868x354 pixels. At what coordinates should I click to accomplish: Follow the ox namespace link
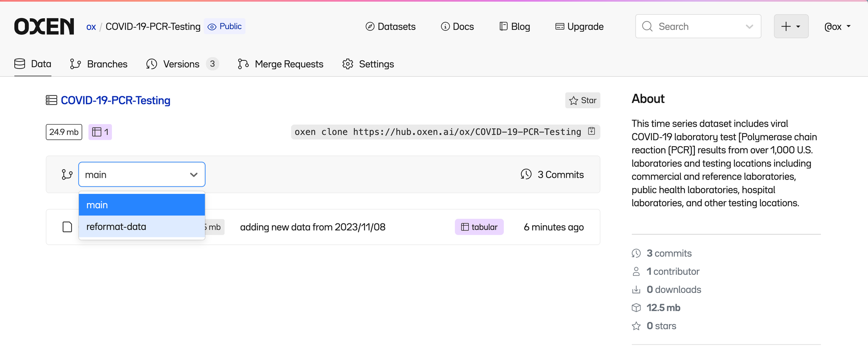point(91,26)
